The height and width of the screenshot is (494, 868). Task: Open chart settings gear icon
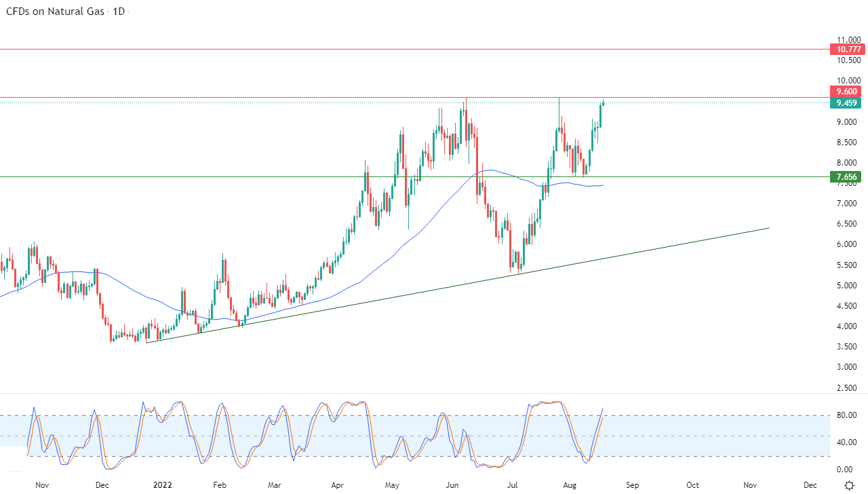coord(849,485)
